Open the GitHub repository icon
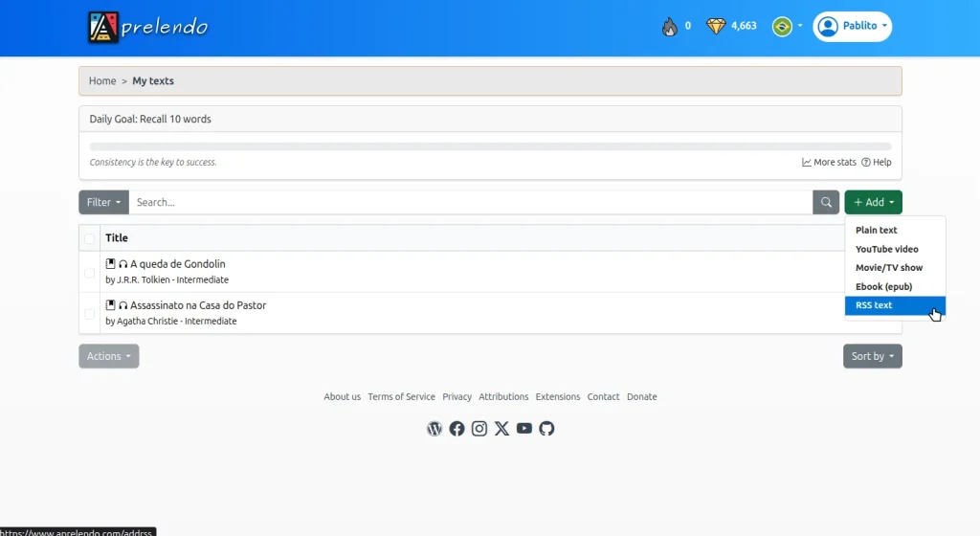Viewport: 980px width, 536px height. coord(546,429)
